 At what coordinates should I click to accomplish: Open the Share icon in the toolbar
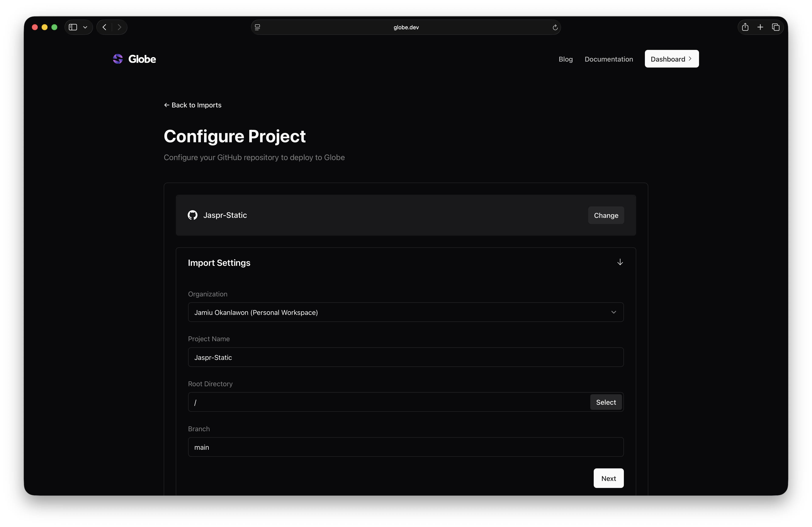745,27
